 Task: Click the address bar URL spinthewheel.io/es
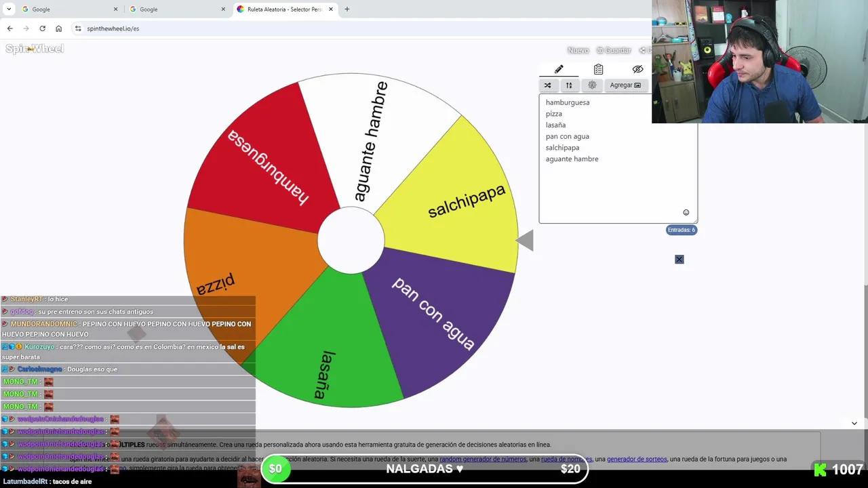113,28
